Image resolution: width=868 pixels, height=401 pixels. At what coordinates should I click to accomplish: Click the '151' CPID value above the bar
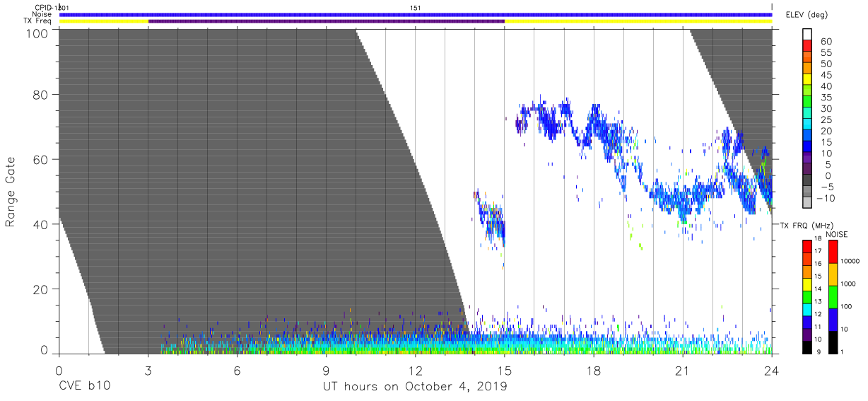416,8
